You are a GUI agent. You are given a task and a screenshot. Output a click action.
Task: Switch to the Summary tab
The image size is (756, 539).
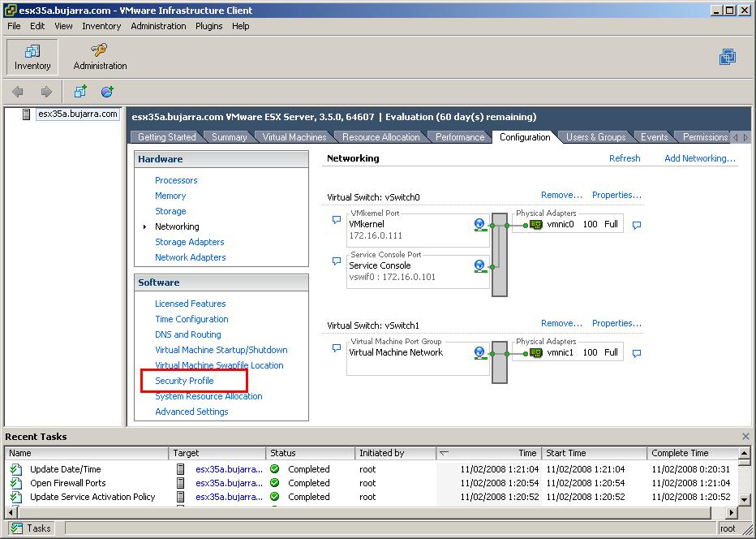click(x=229, y=137)
